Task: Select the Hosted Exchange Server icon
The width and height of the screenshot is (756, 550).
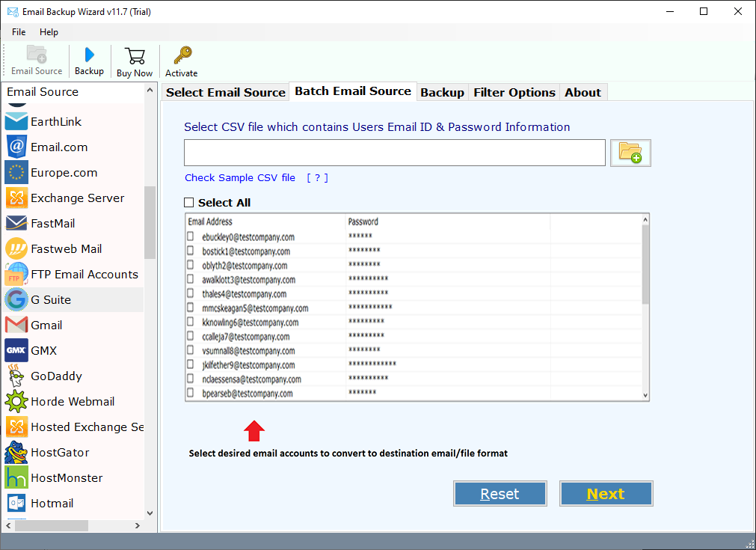Action: coord(16,427)
